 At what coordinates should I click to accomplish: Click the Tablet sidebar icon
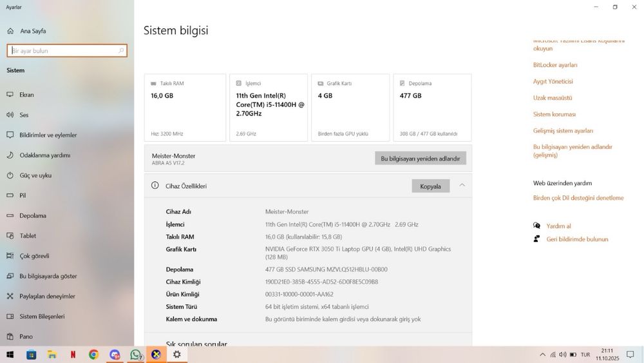(x=10, y=235)
